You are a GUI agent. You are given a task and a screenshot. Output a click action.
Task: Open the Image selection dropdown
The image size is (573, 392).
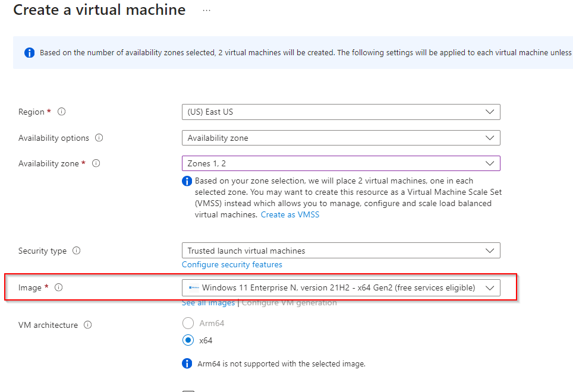(341, 288)
